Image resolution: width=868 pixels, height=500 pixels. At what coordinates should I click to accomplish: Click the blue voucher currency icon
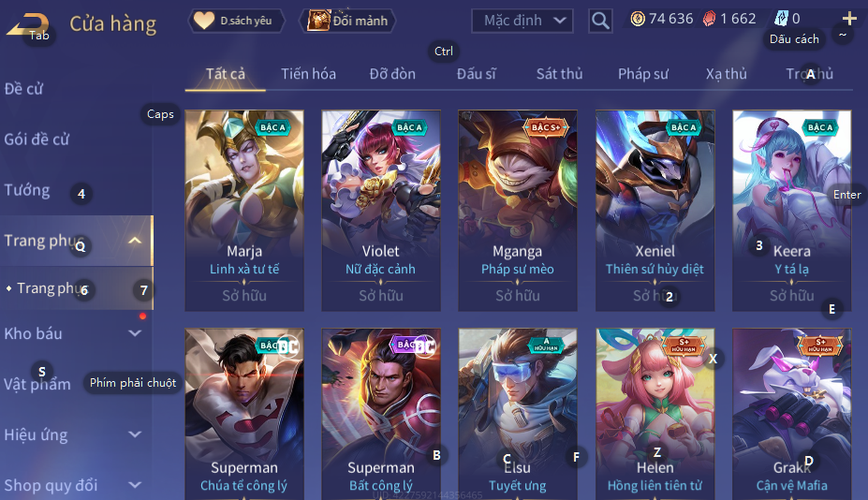click(x=781, y=19)
